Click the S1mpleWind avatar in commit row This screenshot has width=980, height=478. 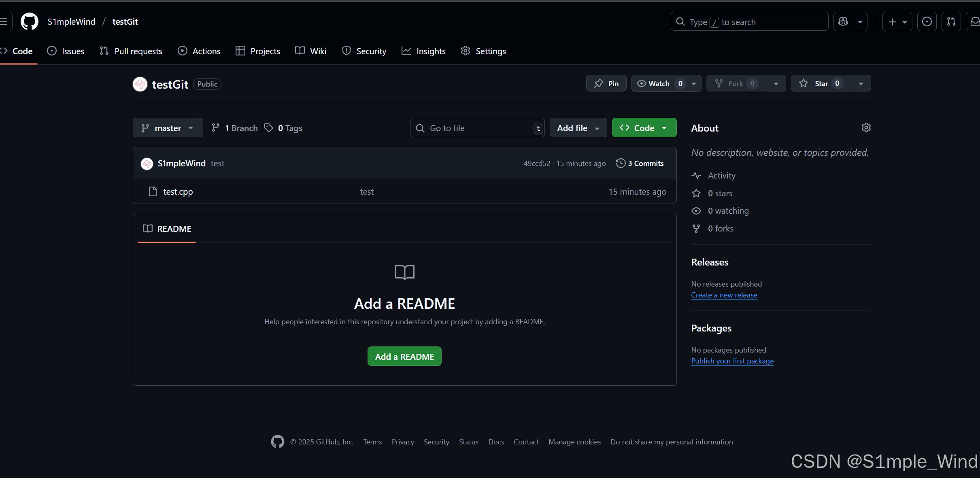pos(147,164)
